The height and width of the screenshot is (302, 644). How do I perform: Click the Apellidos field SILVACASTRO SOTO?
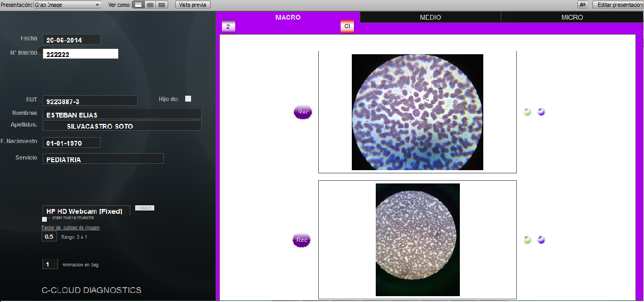[122, 126]
